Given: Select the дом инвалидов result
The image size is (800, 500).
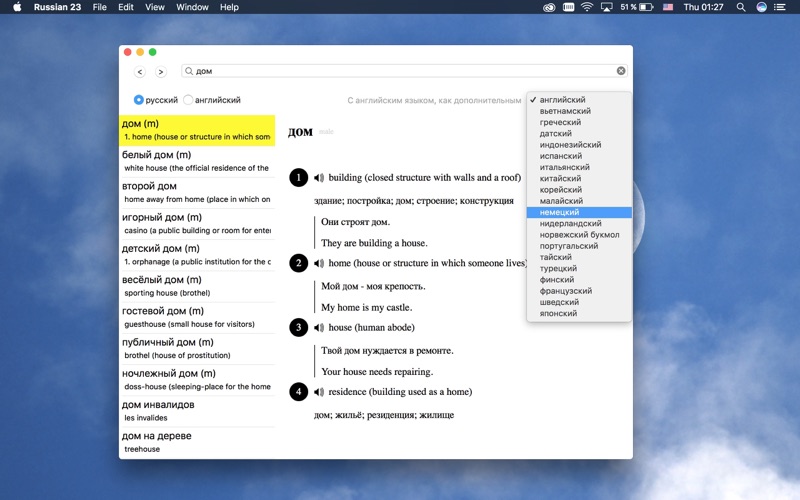Looking at the screenshot, I should click(197, 411).
